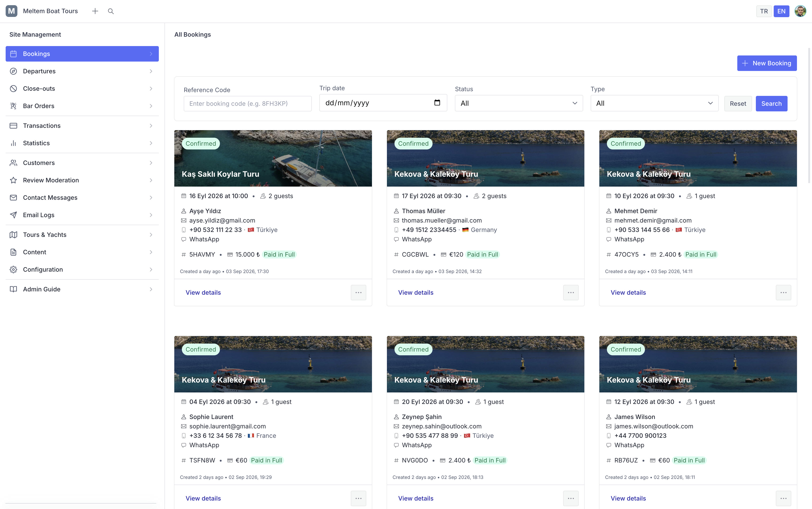View details of Sophie Laurent booking

point(203,499)
